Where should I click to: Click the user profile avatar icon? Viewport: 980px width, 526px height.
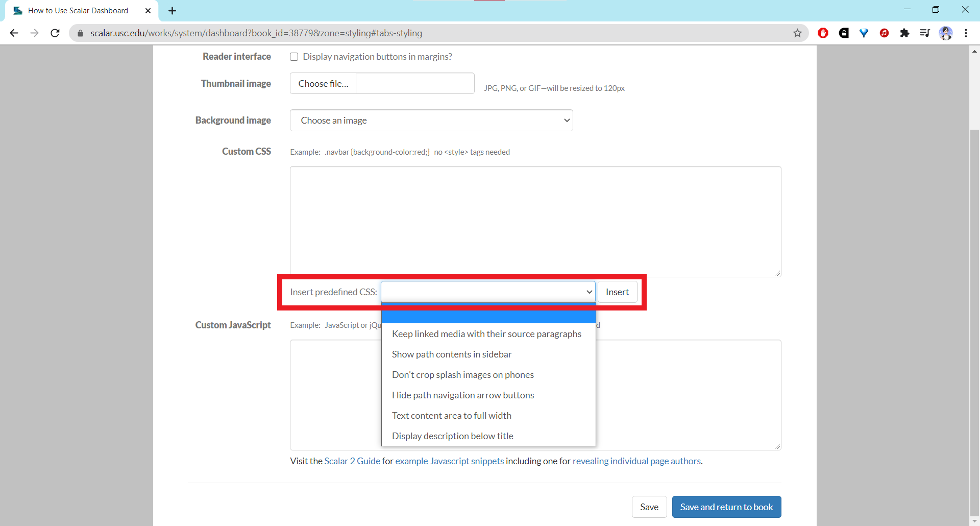(x=945, y=33)
